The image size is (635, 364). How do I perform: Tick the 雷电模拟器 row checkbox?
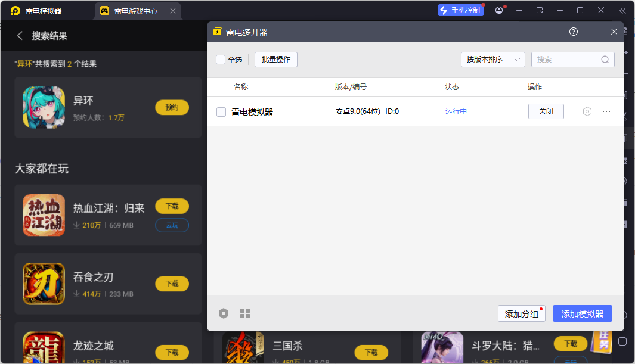(x=221, y=111)
